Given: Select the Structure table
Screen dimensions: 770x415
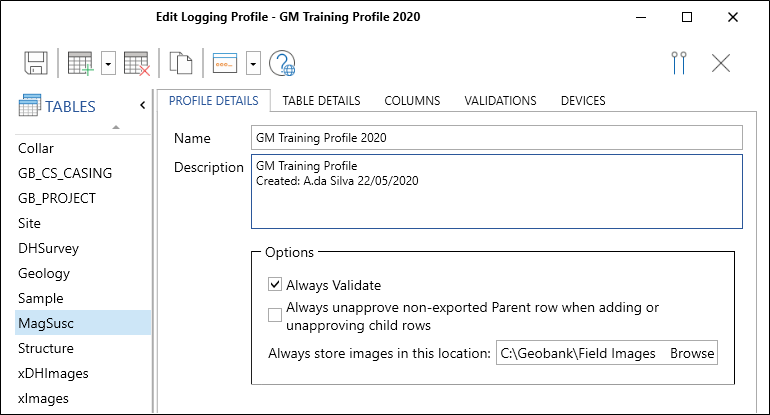Looking at the screenshot, I should pyautogui.click(x=83, y=348).
